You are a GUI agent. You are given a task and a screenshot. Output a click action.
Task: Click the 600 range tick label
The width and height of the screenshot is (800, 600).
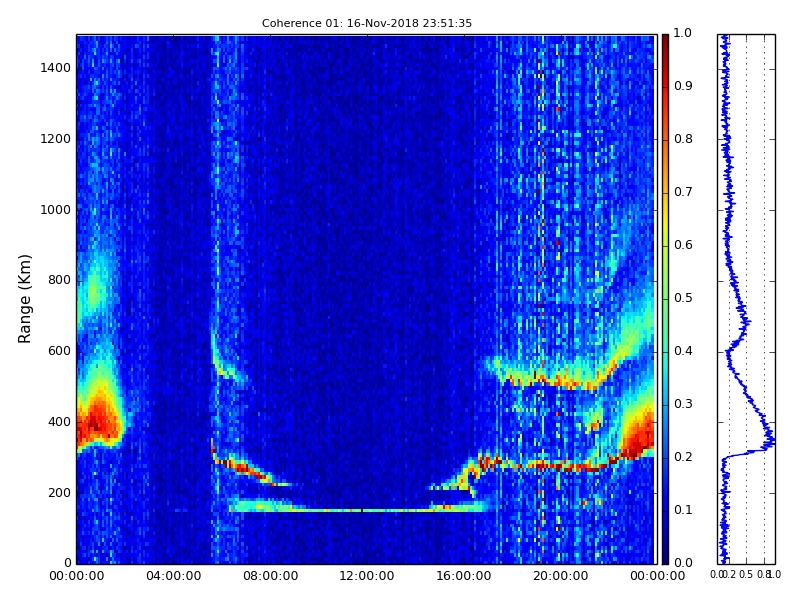pos(59,351)
